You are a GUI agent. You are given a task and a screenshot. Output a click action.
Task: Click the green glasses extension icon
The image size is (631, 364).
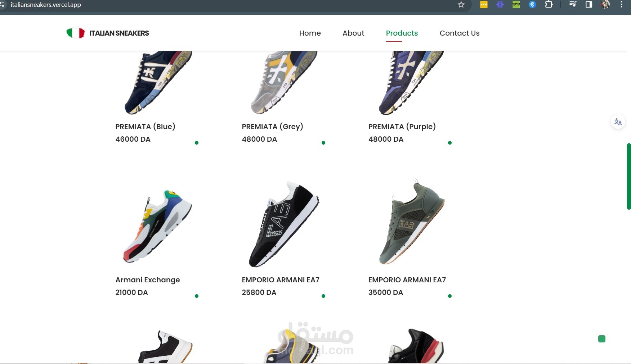516,5
